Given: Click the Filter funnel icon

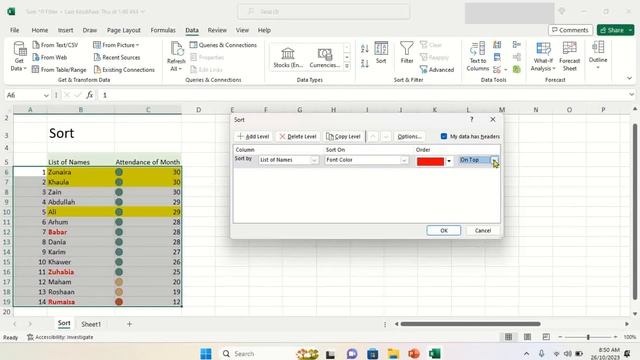Looking at the screenshot, I should (x=407, y=49).
